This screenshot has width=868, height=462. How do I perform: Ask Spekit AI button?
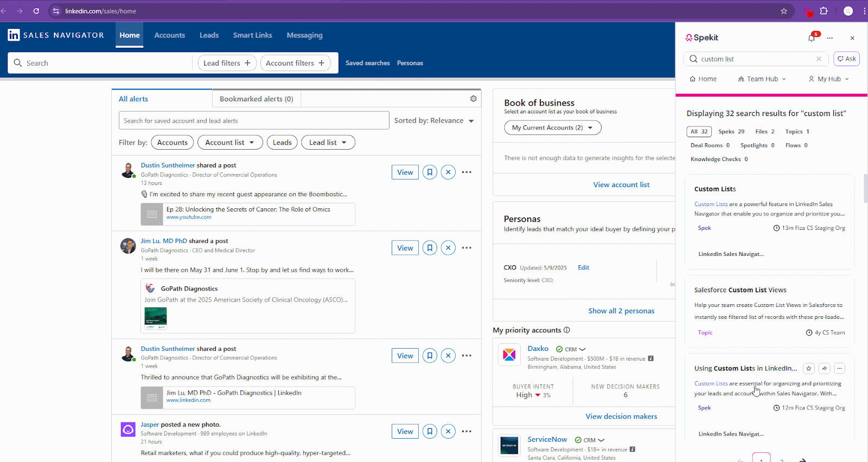coord(847,59)
